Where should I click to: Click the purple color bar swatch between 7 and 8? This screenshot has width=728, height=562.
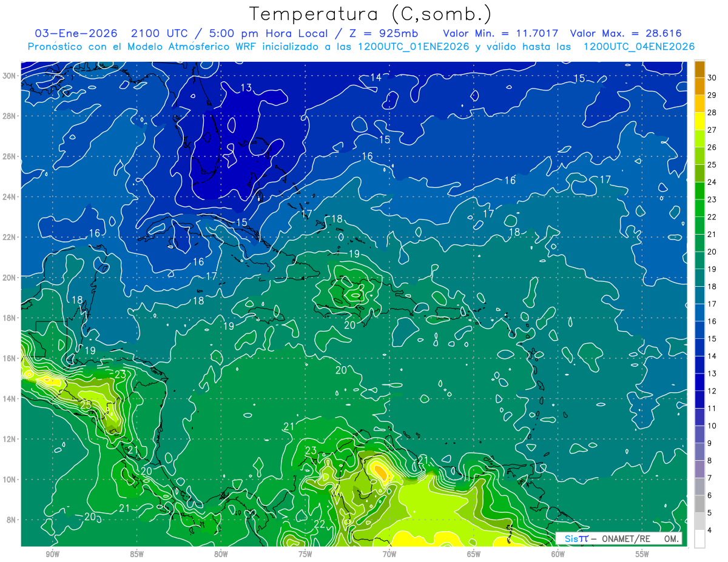pos(699,469)
